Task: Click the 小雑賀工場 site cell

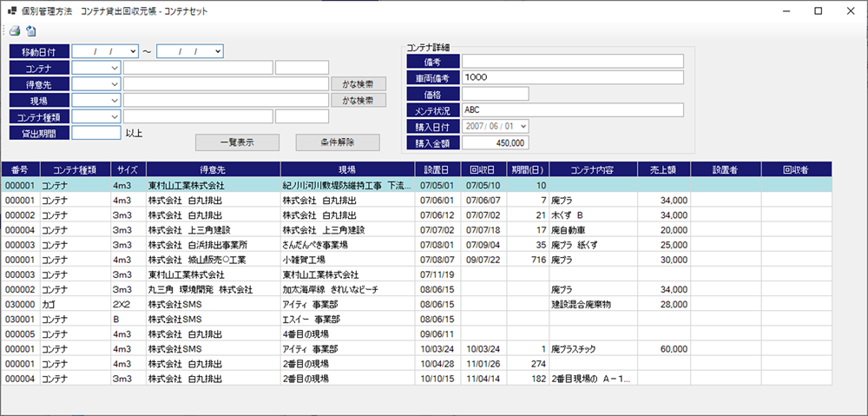Action: 348,259
